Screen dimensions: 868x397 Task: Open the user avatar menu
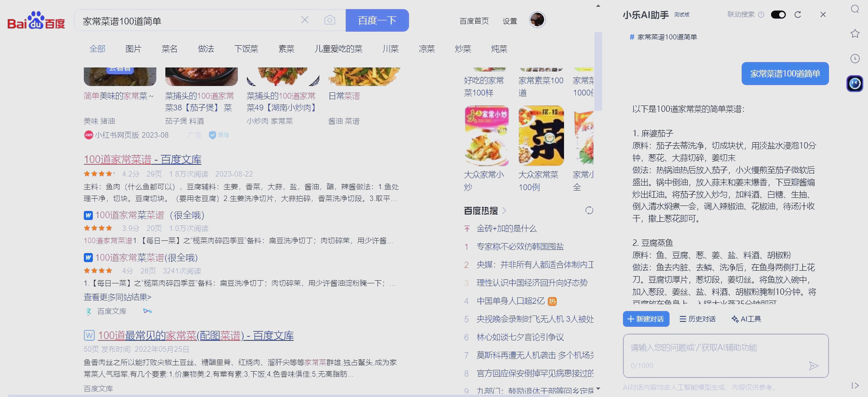537,20
